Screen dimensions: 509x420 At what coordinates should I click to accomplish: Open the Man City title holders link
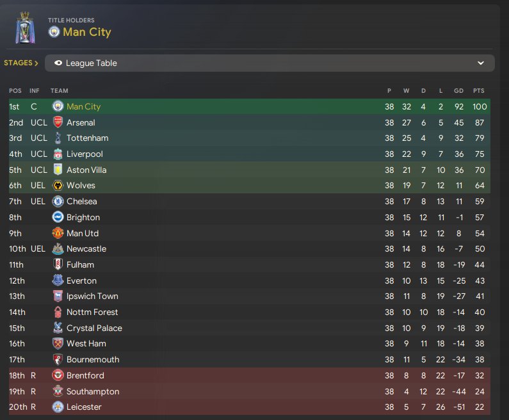click(86, 32)
